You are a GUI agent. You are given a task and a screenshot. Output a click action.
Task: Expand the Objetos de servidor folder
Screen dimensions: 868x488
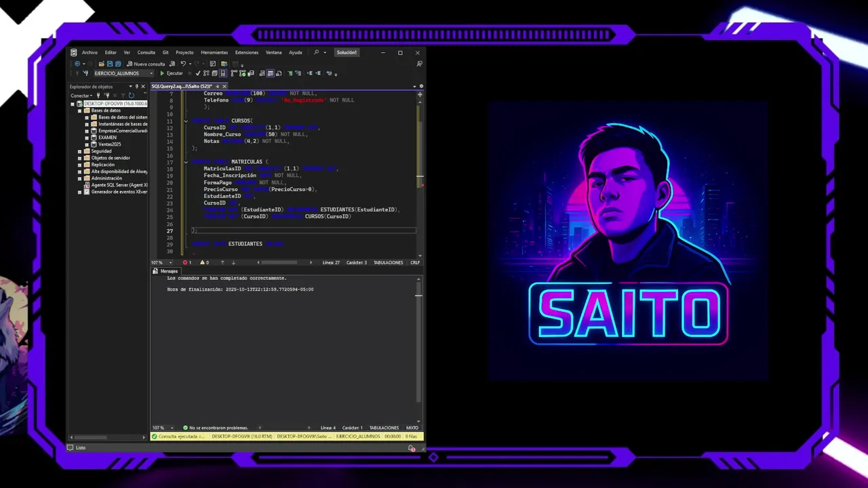79,158
